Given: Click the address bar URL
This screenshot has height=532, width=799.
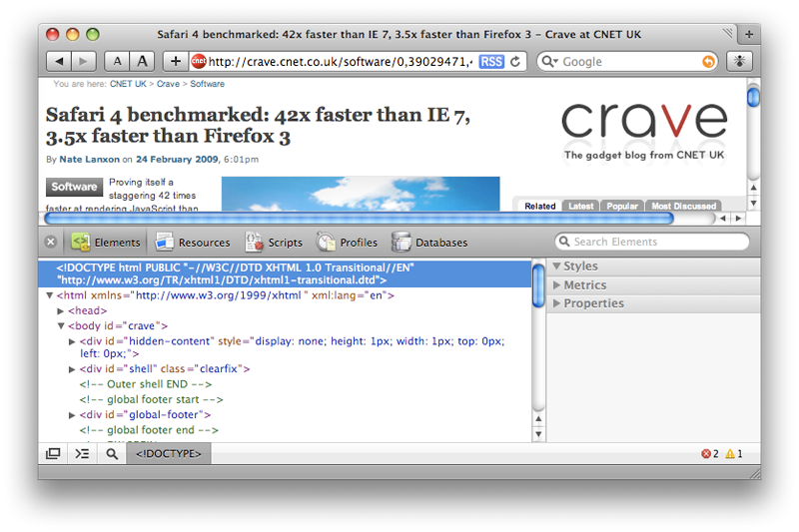Looking at the screenshot, I should [x=340, y=62].
